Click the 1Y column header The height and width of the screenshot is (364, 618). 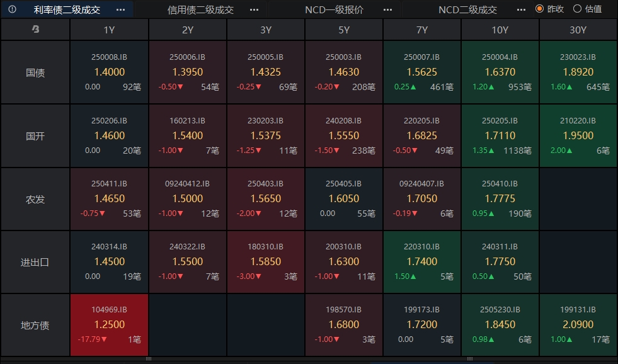(109, 30)
